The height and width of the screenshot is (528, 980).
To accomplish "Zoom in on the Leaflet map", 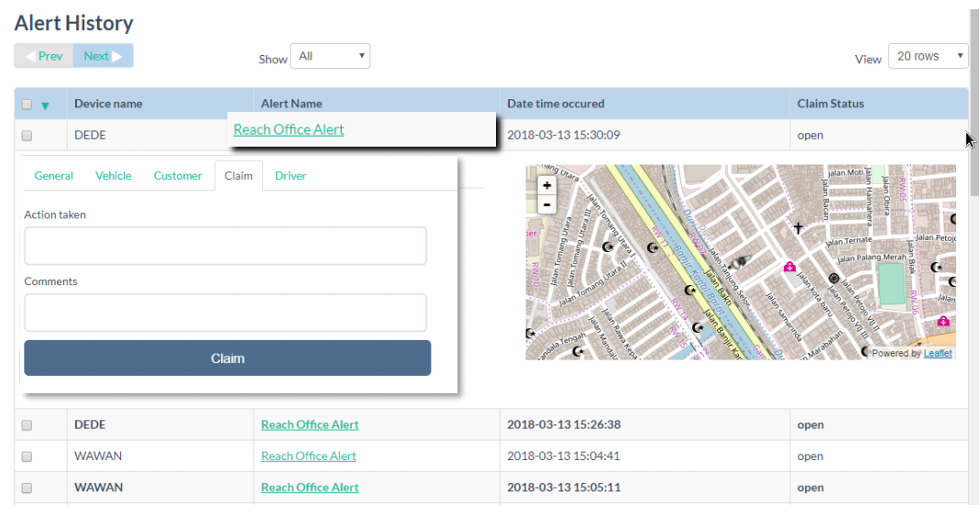I will click(x=547, y=185).
